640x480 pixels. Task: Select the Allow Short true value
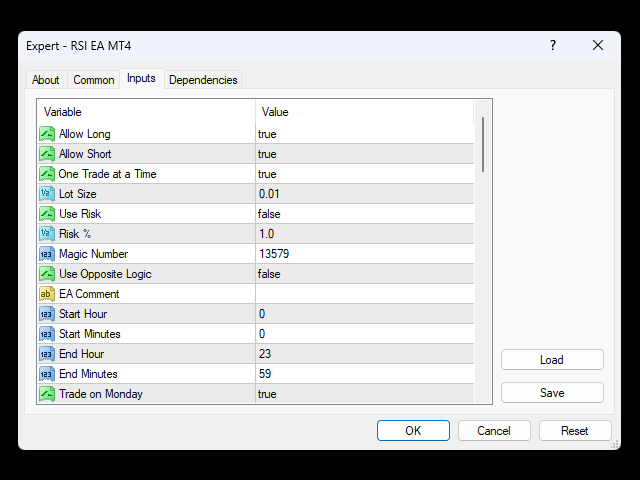[x=364, y=154]
